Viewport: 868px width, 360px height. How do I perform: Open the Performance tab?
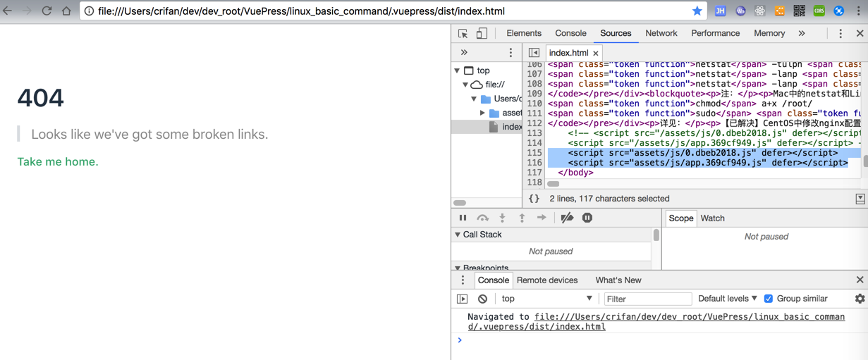click(715, 33)
